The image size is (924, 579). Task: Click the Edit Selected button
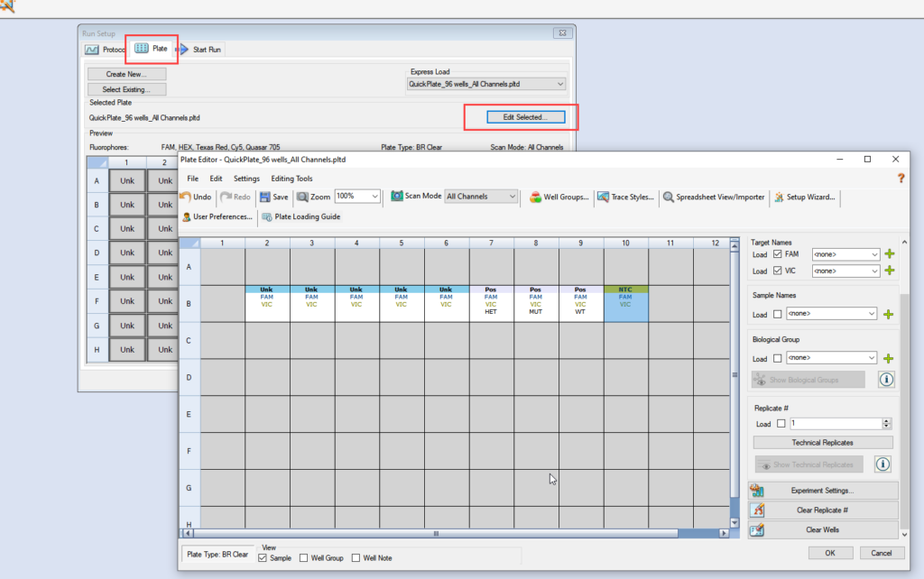[520, 117]
